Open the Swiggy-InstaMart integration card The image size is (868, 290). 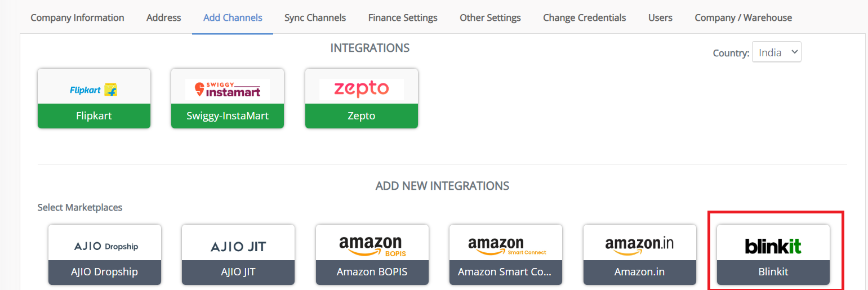point(228,99)
